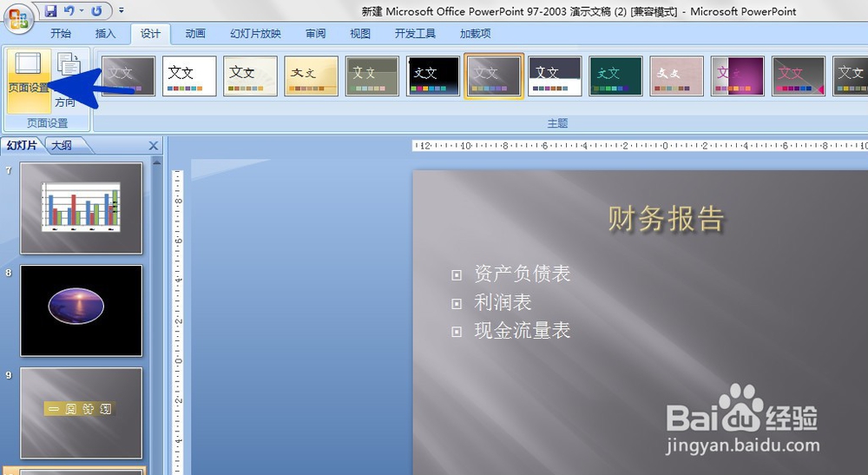Open slide orientation (方向) dropdown

(x=69, y=80)
